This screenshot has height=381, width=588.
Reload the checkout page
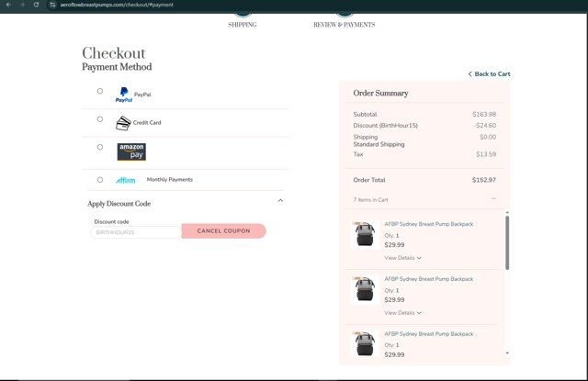(36, 5)
